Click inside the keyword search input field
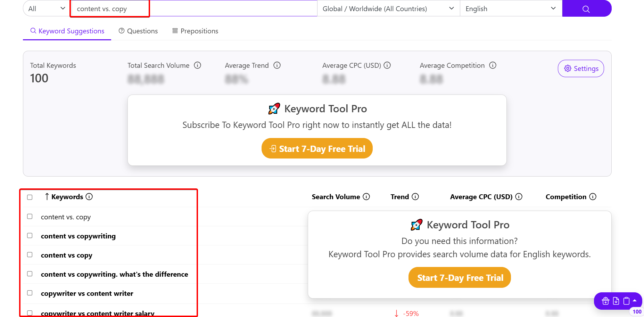The height and width of the screenshot is (317, 644). coord(191,8)
